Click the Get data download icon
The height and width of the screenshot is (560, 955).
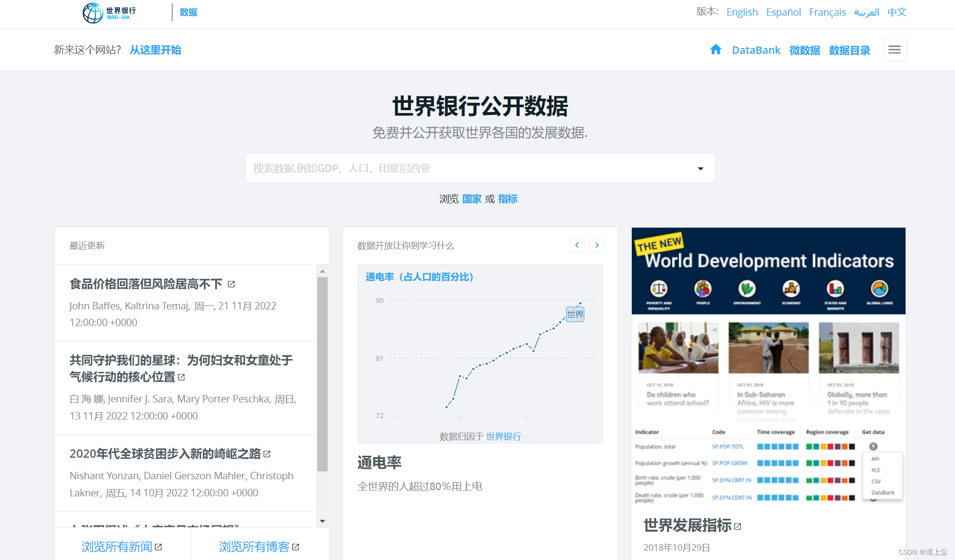point(873,446)
